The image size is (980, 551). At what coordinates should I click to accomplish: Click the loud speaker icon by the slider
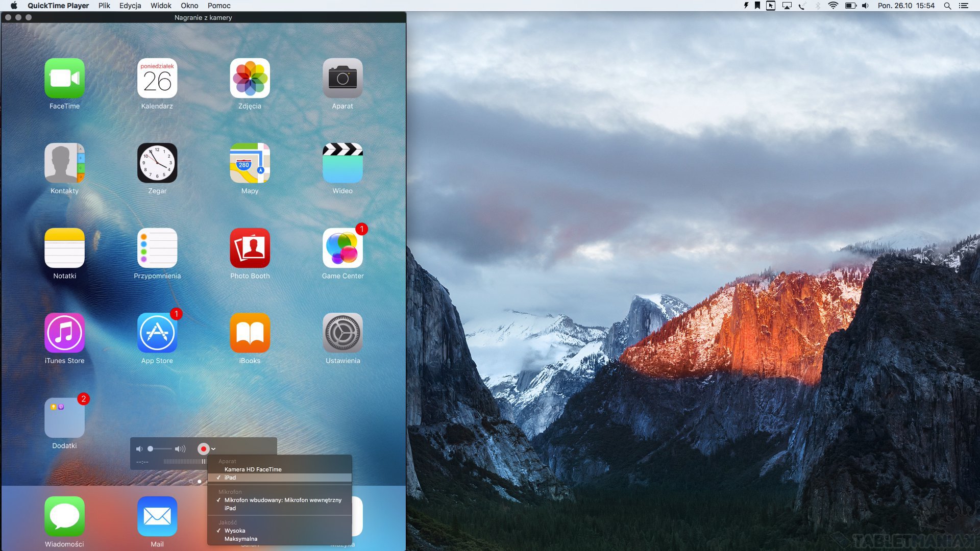pos(180,449)
